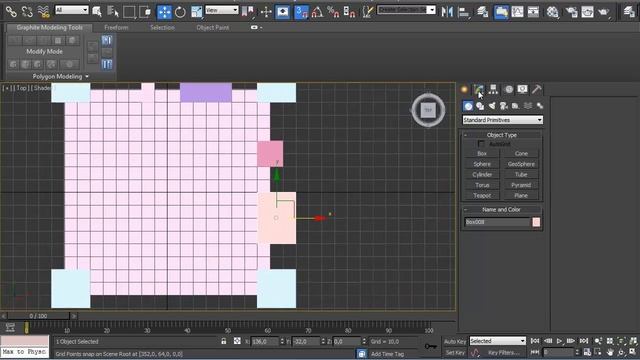This screenshot has height=360, width=640.
Task: Click the Render Production teapot icon
Action: point(603,12)
